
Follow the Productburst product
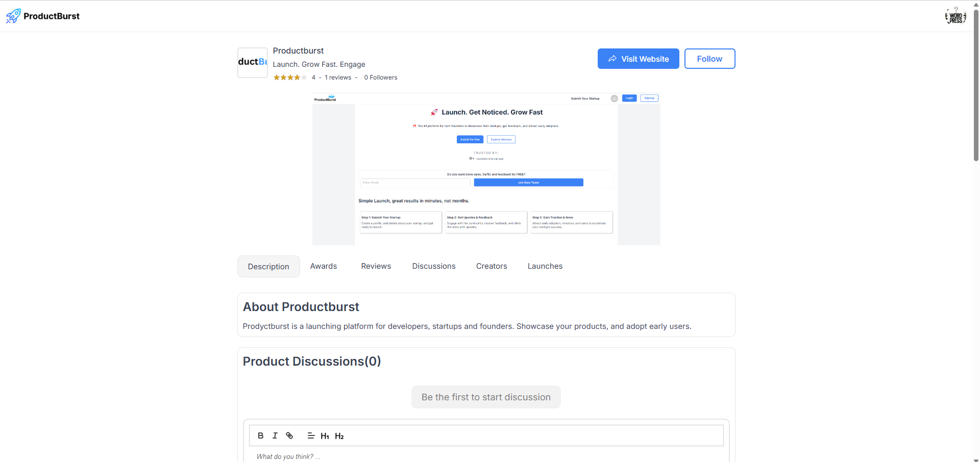click(709, 59)
